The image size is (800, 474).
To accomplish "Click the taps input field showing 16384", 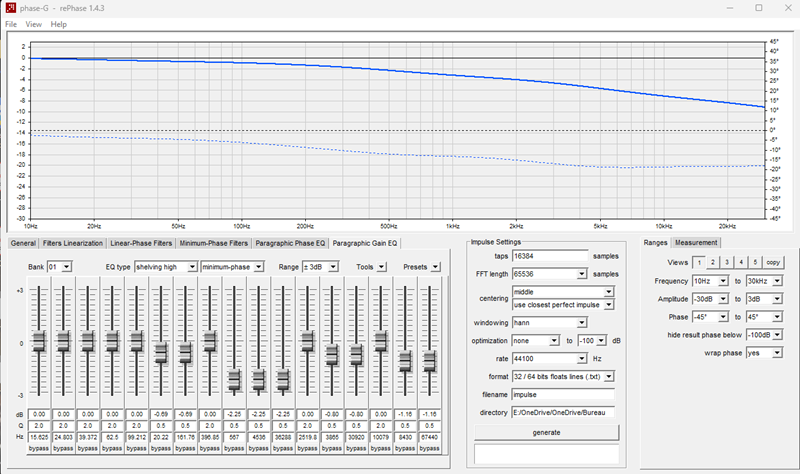I will (x=550, y=256).
